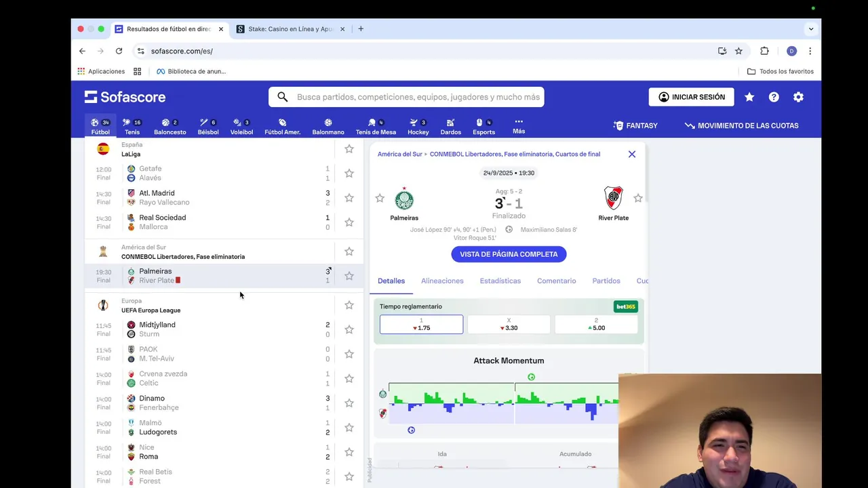Switch to the Detalles tab
Viewport: 868px width, 488px height.
(x=391, y=281)
